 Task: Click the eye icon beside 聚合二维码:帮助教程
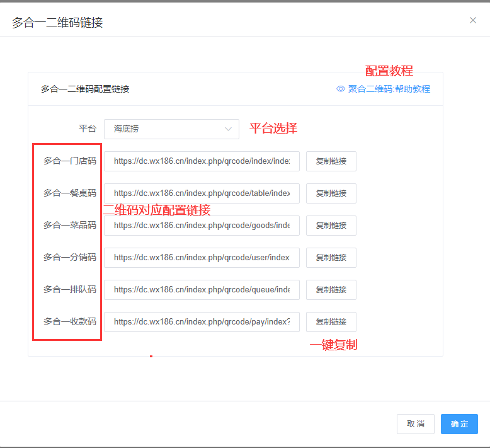click(341, 89)
